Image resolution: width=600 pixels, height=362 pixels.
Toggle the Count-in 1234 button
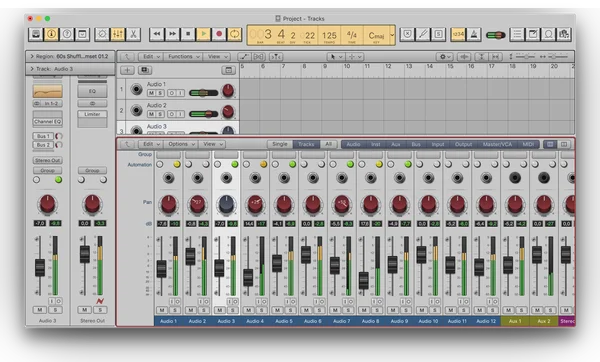click(x=458, y=34)
